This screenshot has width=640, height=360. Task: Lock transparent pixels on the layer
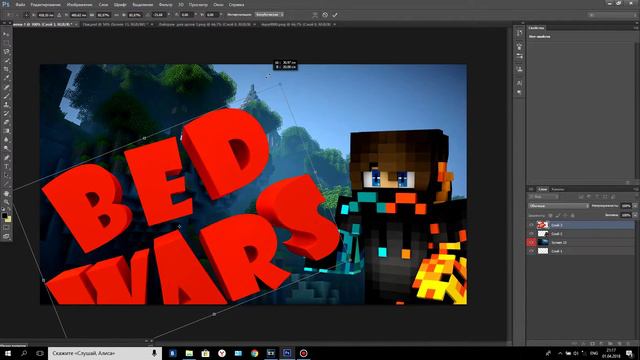click(x=550, y=215)
